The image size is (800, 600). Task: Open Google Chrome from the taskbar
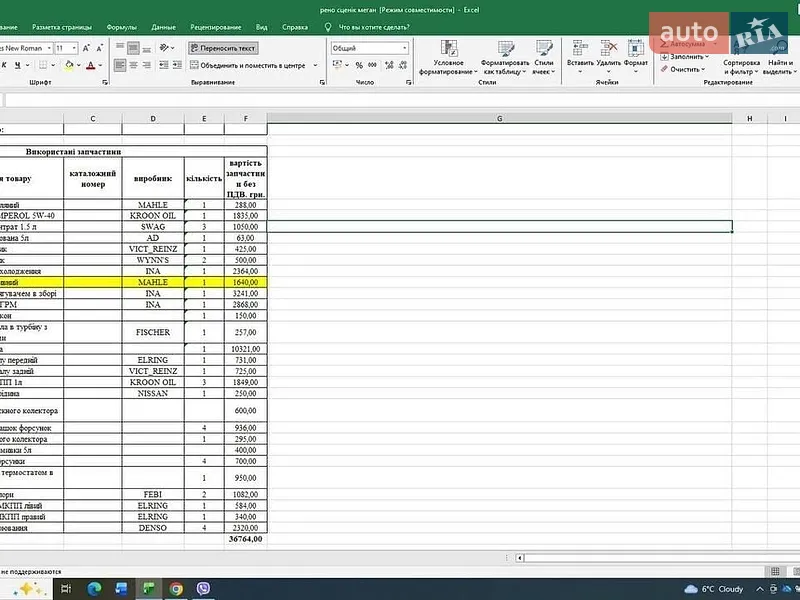coord(176,589)
